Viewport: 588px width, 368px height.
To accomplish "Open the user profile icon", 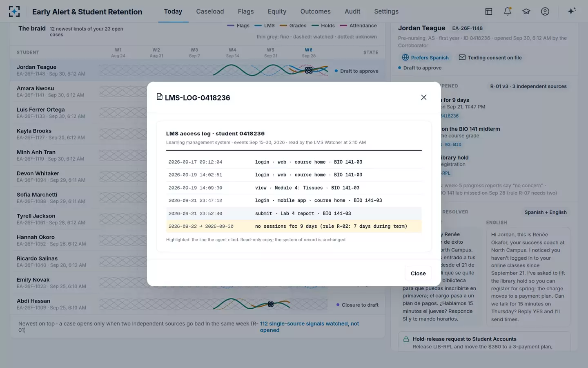I will tap(545, 11).
